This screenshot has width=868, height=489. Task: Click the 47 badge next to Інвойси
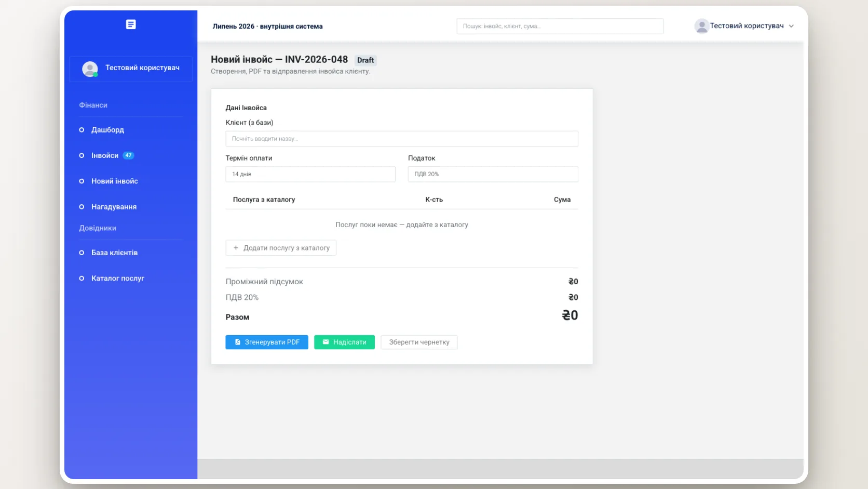point(128,155)
